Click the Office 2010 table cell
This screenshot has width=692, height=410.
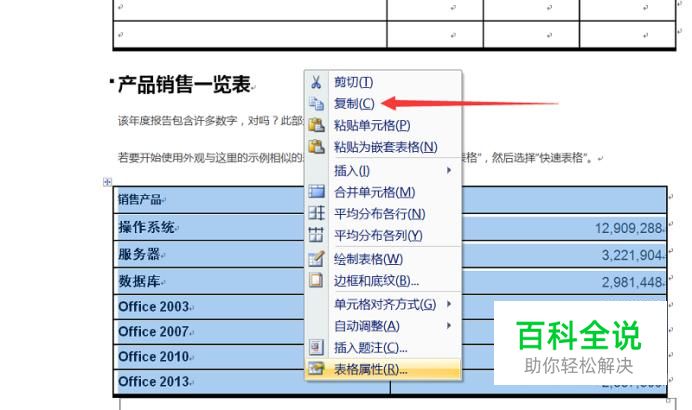pos(154,356)
